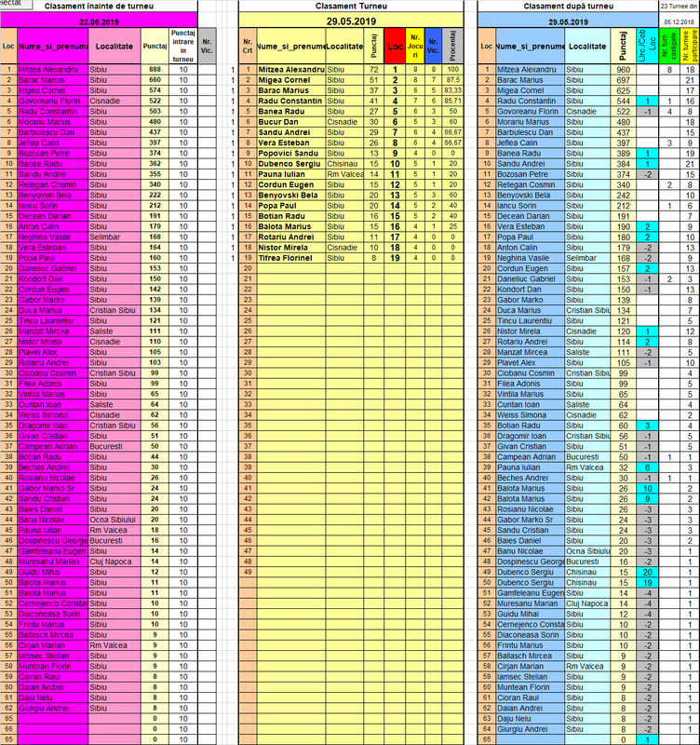Select Govoreanu Florin in the pink table
Screen dimensions: 700x745
[53, 101]
